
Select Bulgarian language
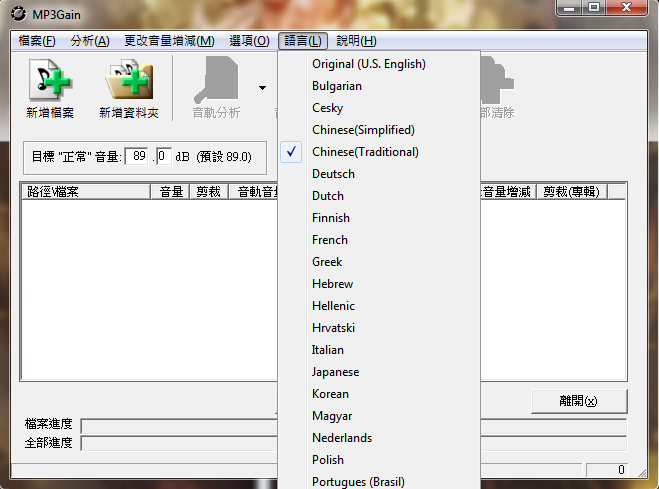379,86
